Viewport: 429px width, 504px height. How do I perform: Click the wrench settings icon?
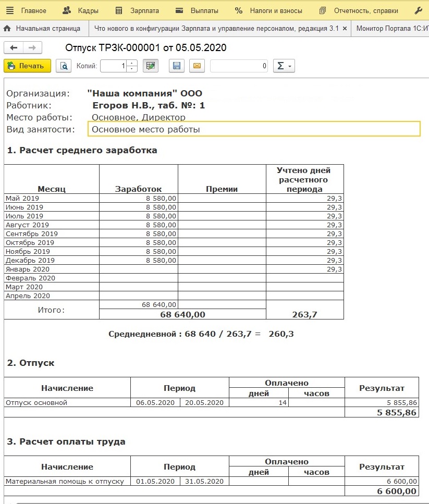tap(419, 10)
